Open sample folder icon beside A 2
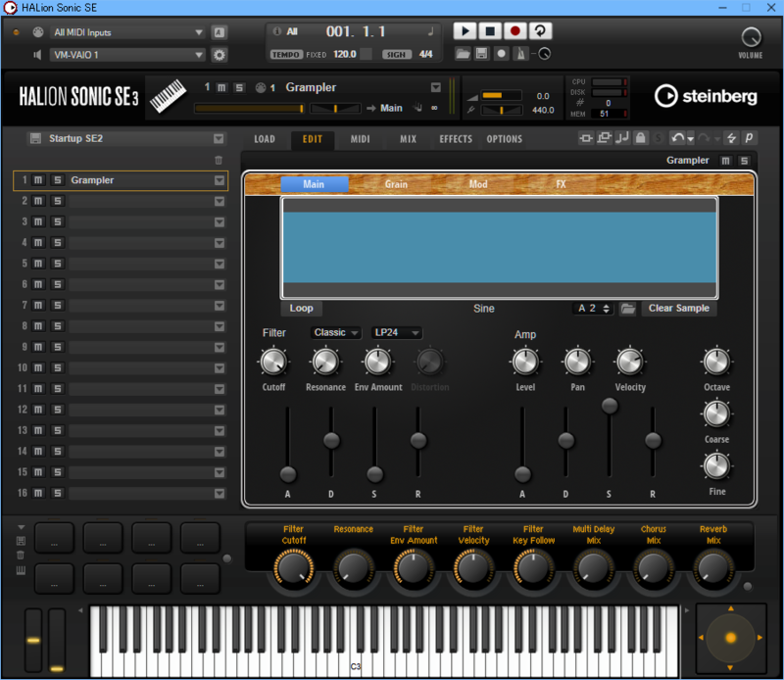784x680 pixels. coord(628,309)
